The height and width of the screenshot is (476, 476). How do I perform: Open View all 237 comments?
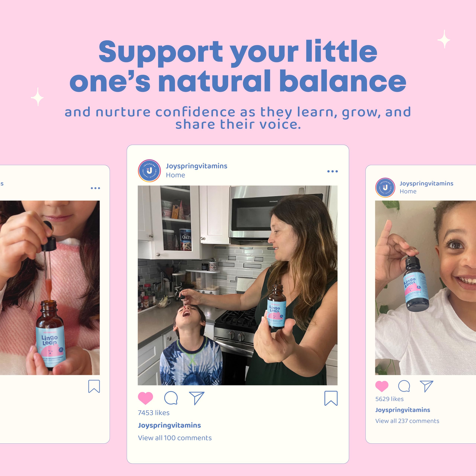[407, 421]
